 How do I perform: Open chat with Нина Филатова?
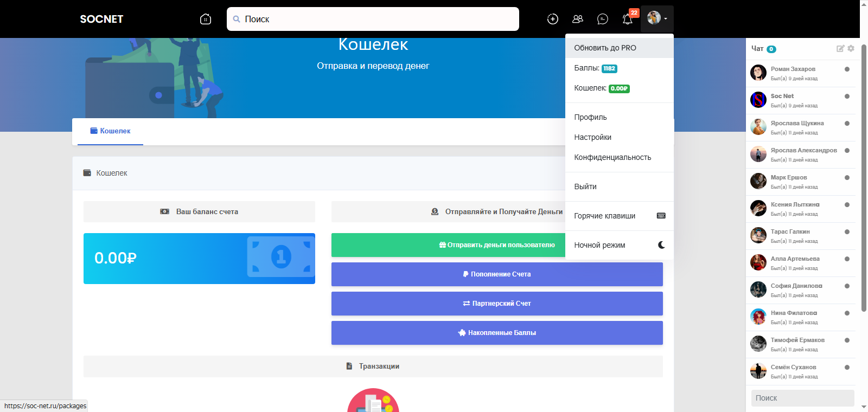801,317
